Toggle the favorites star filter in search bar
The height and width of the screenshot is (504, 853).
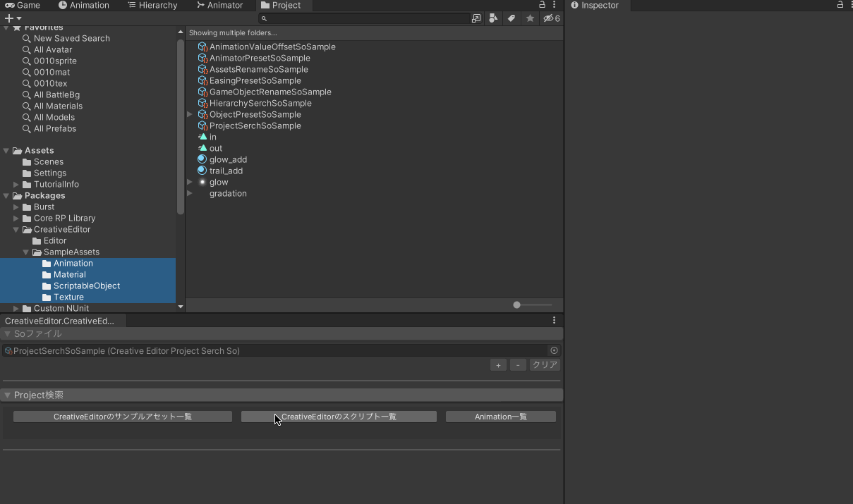coord(530,18)
